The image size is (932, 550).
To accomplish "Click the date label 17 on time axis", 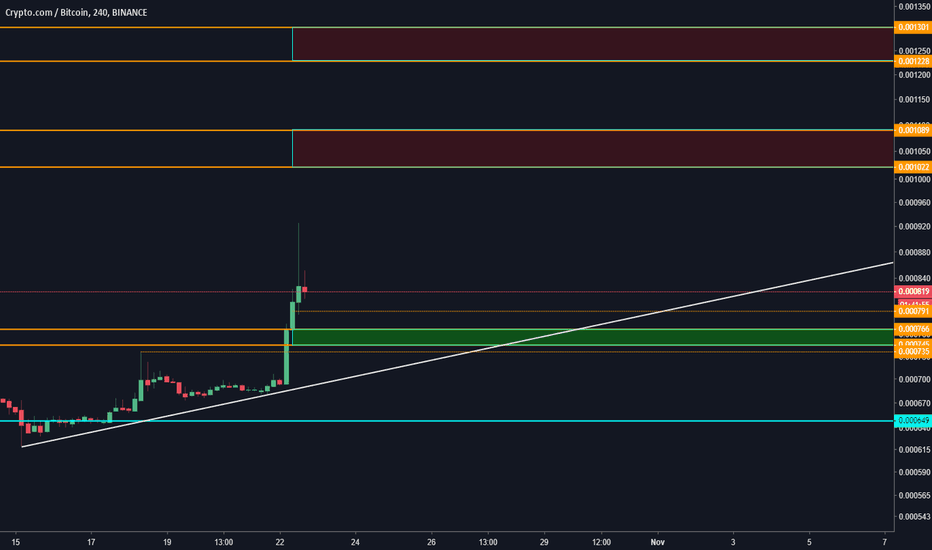I will coord(91,542).
